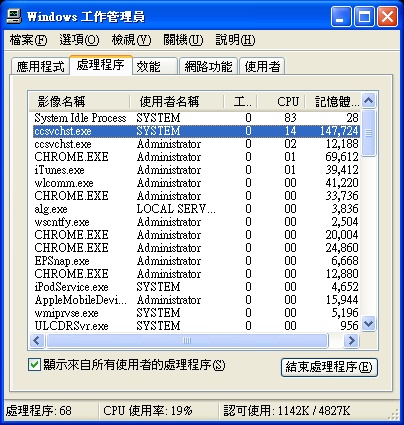
Task: Open the 網路功能 tab
Action: 208,66
